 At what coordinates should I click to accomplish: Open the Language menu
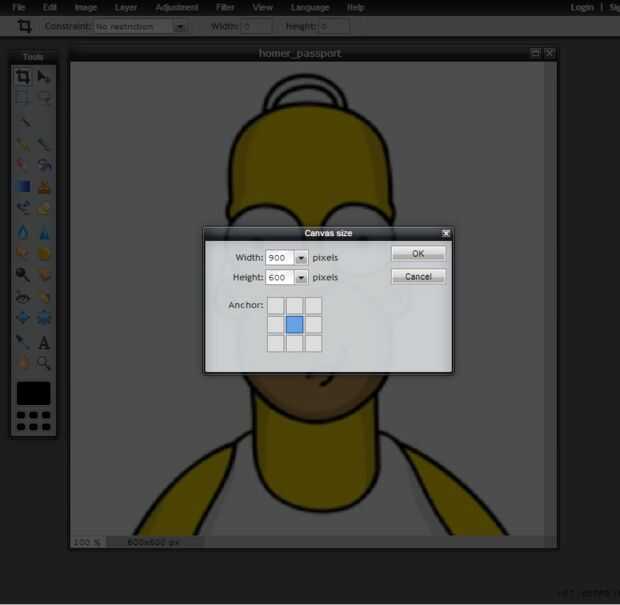tap(310, 7)
